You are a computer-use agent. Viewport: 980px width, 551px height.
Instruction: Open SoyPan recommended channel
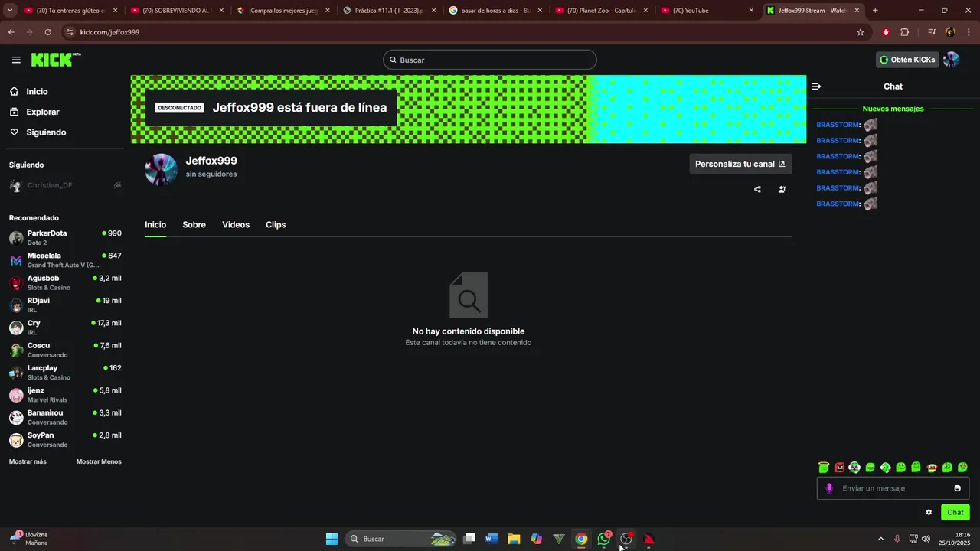click(x=64, y=440)
